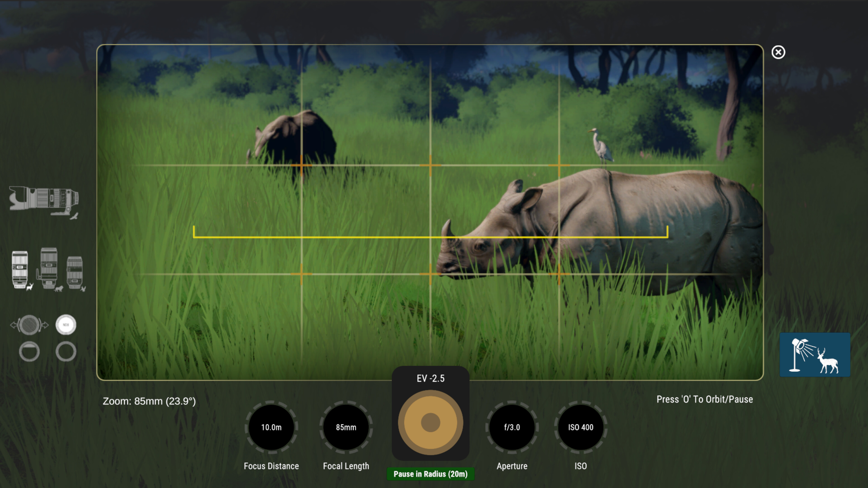Choose the lion-rated telephoto lens
Viewport: 868px width, 488px height.
49,268
